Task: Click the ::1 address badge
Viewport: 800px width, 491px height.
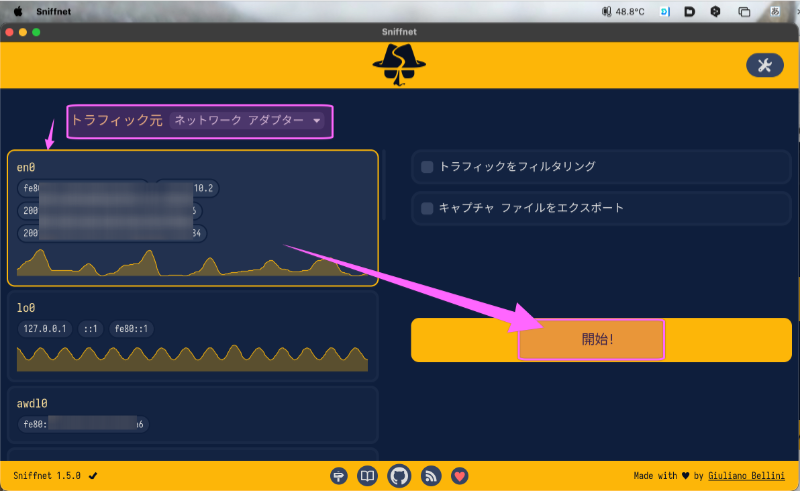Action: tap(91, 329)
